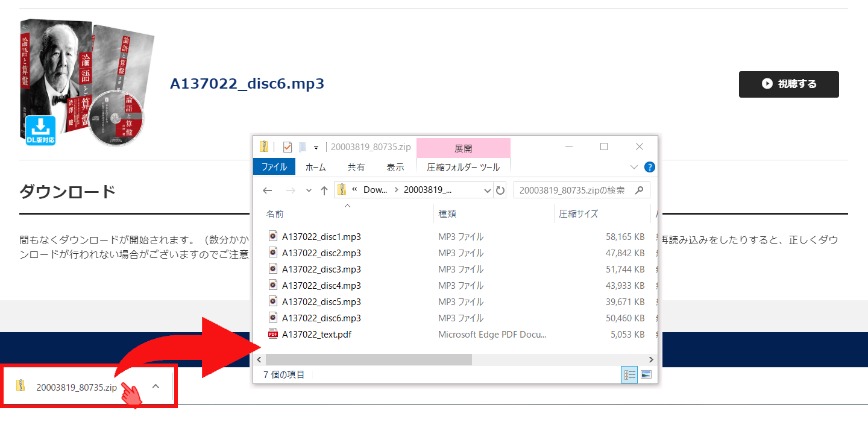Click the A137022_text.pdf file icon
Image resolution: width=868 pixels, height=422 pixels.
pos(273,334)
